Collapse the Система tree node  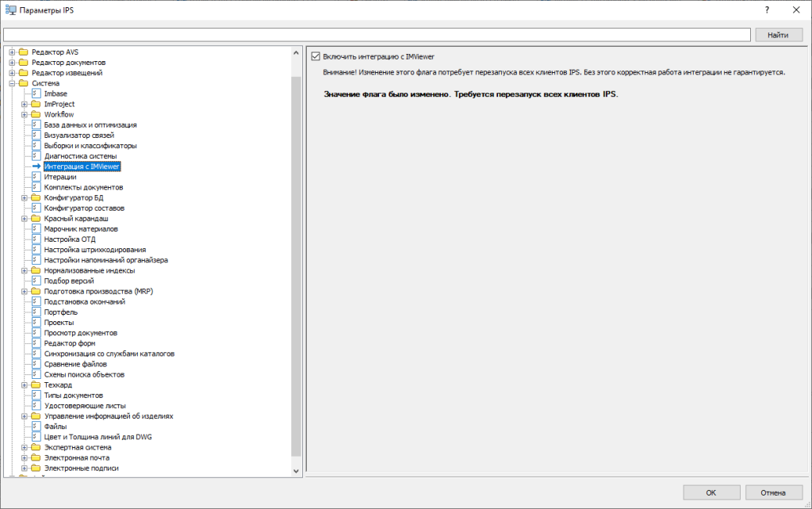pos(12,83)
